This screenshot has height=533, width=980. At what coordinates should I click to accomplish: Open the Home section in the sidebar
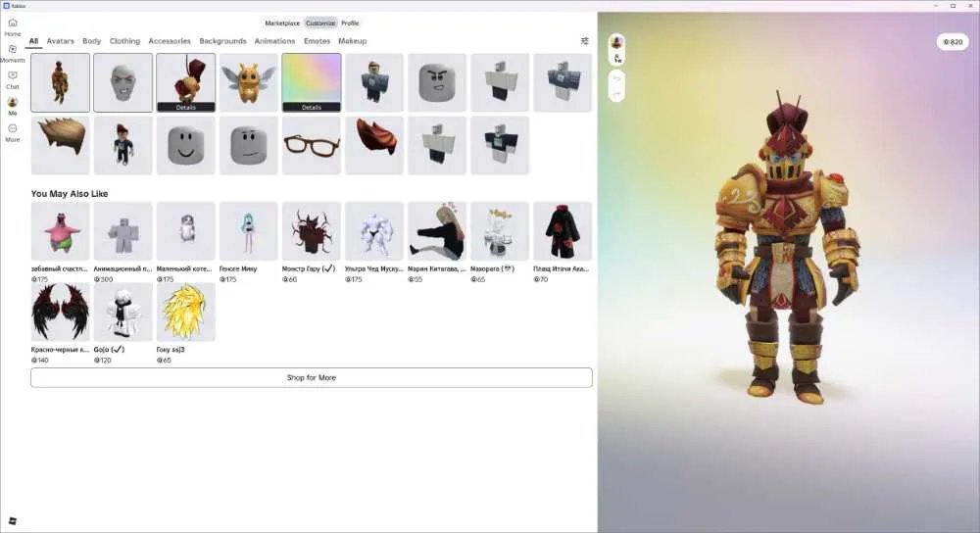tap(13, 26)
